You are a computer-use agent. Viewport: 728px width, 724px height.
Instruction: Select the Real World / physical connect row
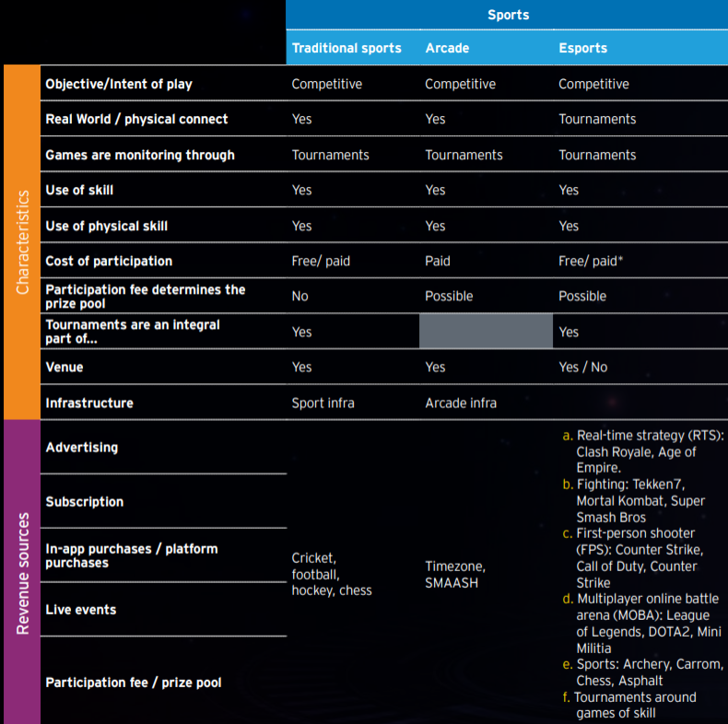[x=136, y=119]
